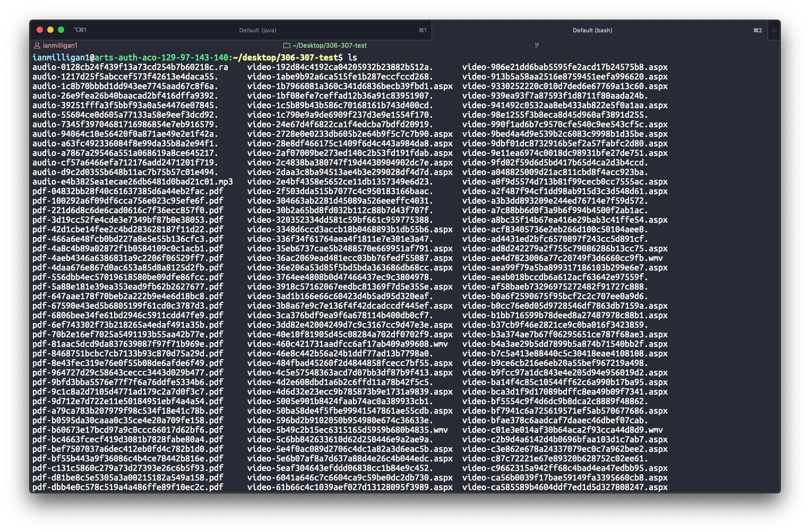Click the file pdf-556dbb4ec57019618580be09dfe86fcc.pdf
The height and width of the screenshot is (532, 810).
point(128,277)
